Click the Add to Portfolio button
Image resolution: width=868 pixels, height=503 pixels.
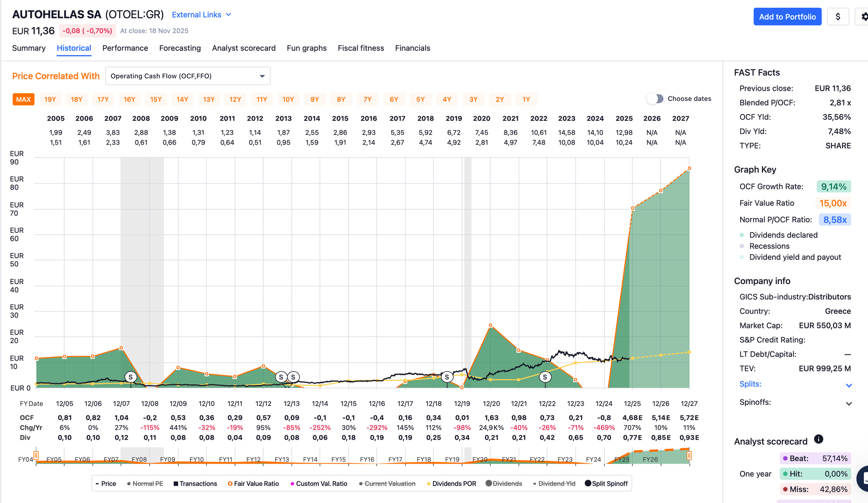pyautogui.click(x=787, y=17)
